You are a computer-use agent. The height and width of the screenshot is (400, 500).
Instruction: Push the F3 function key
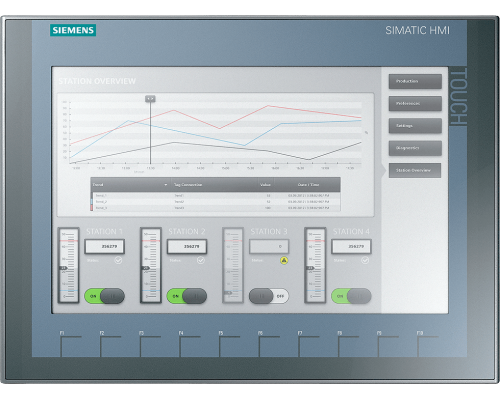click(150, 345)
